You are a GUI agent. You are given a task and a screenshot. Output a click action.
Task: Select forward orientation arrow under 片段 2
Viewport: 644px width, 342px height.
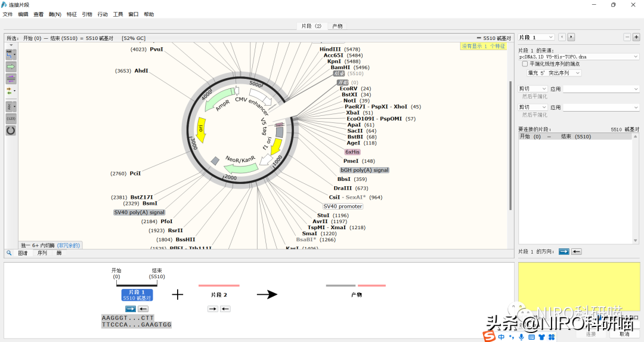pyautogui.click(x=213, y=309)
